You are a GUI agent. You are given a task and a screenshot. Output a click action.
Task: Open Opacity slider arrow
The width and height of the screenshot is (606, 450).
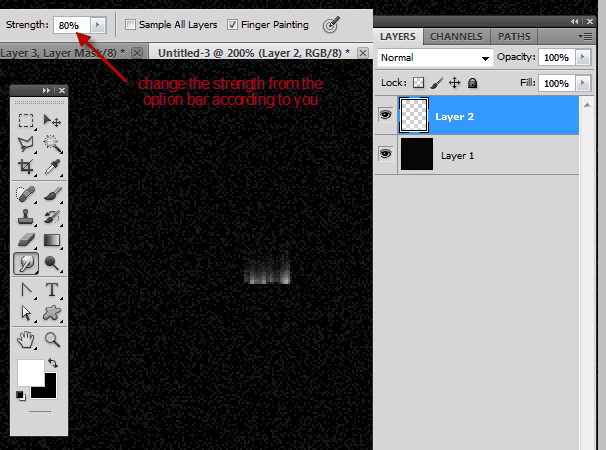click(583, 57)
